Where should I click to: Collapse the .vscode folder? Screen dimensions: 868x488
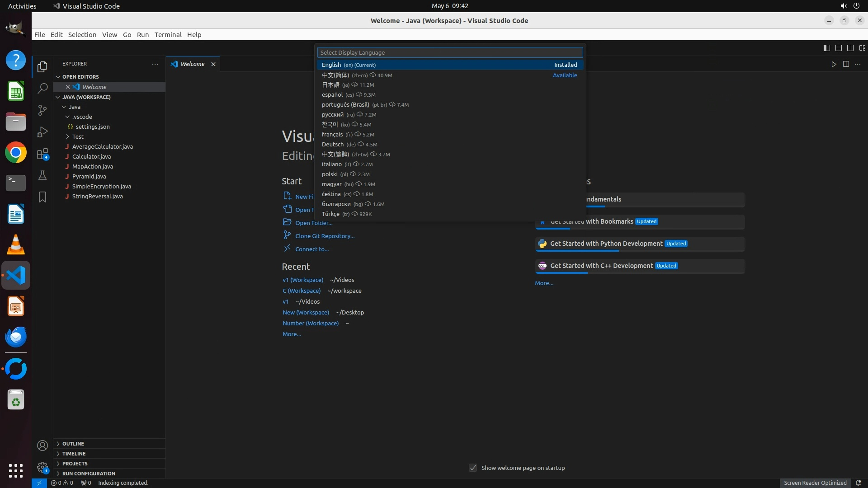tap(82, 117)
